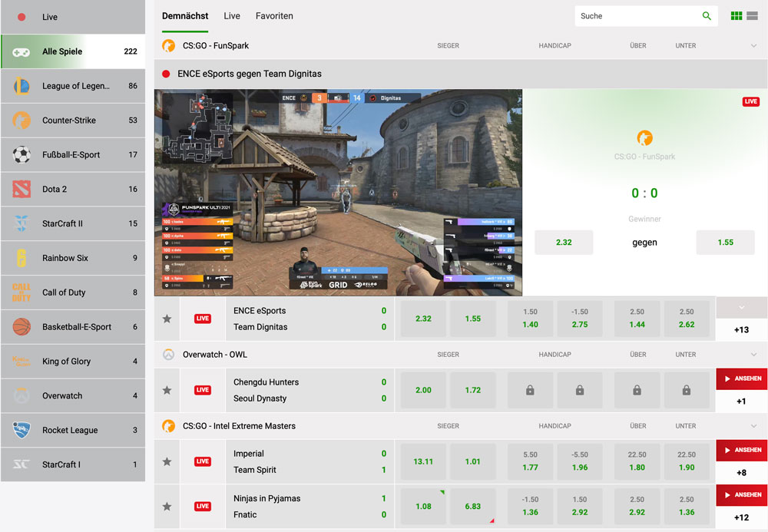Click the LIVE badge in ENCE eSports row
768x532 pixels.
click(202, 319)
